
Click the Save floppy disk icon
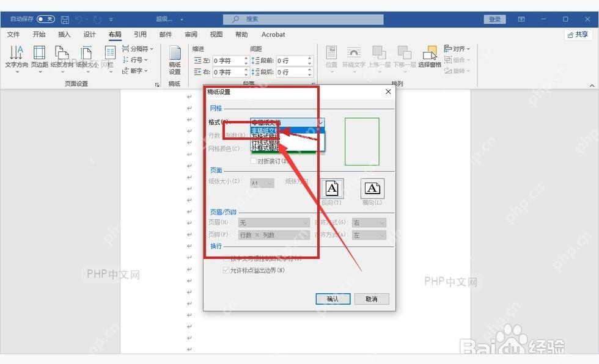(65, 19)
